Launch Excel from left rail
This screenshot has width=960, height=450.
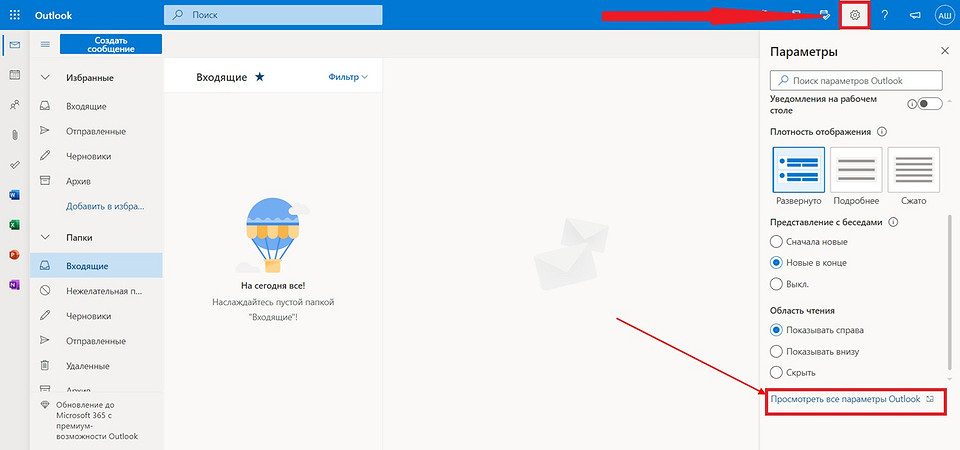tap(15, 225)
